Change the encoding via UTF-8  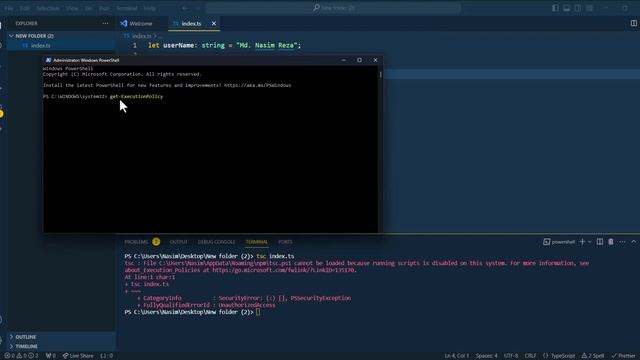coord(511,356)
